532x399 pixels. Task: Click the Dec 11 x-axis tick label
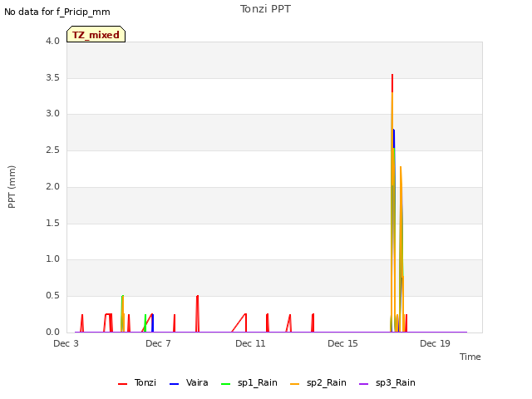[x=250, y=343]
